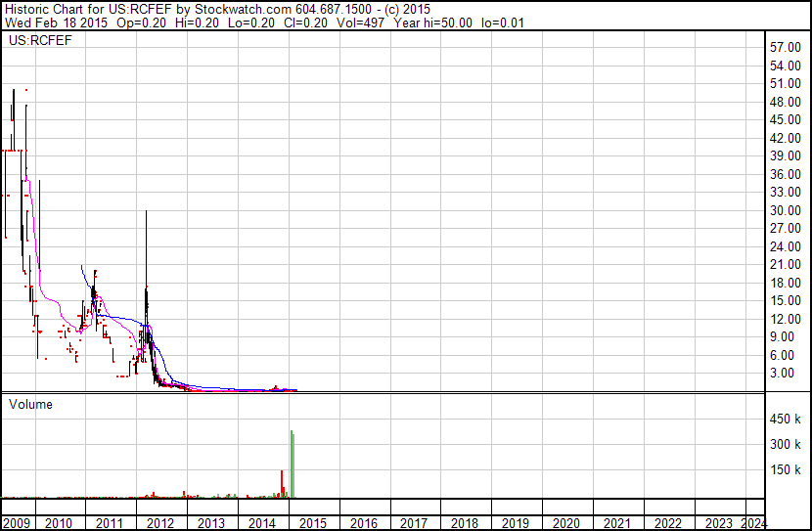Screen dimensions: 812x531
Task: Click the US:RCFEF ticker label in chart
Action: (40, 41)
